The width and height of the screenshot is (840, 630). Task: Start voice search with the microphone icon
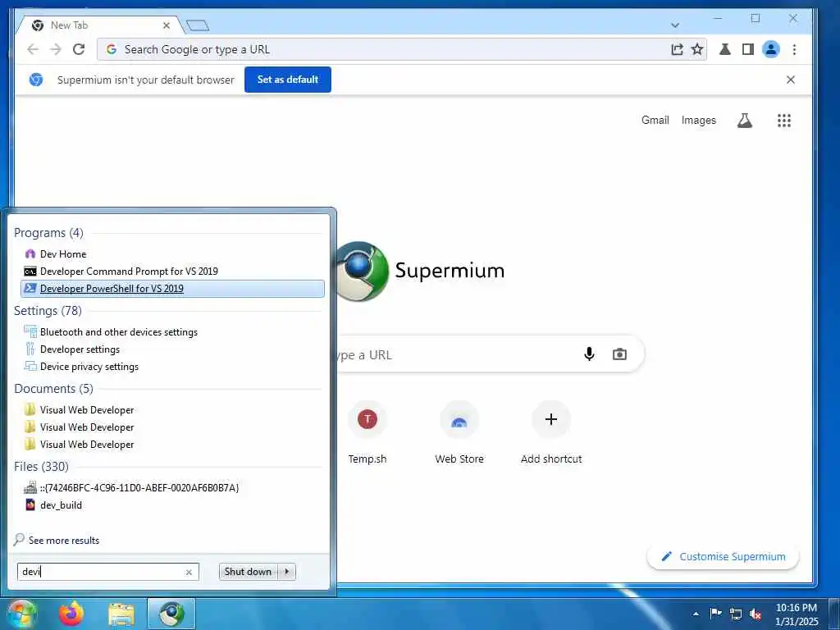(589, 354)
